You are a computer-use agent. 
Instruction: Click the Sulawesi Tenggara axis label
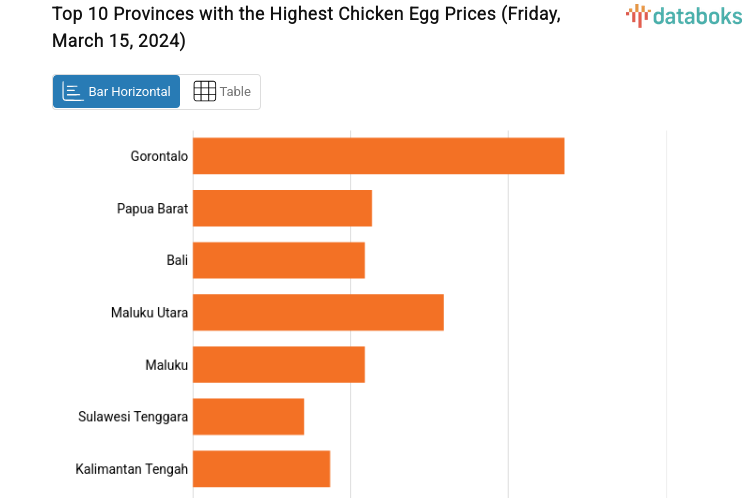pyautogui.click(x=133, y=416)
